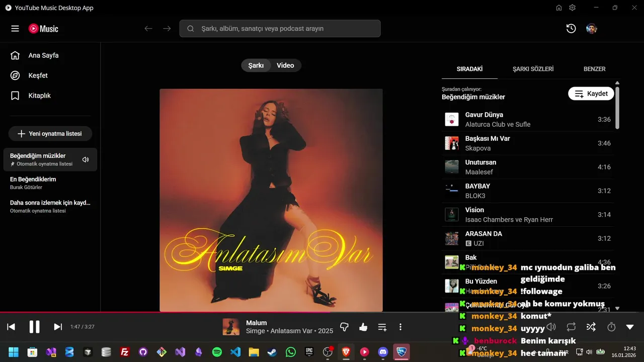Open the En Beğendiklerim playlist
Screen dimensions: 644x362
tap(50, 183)
